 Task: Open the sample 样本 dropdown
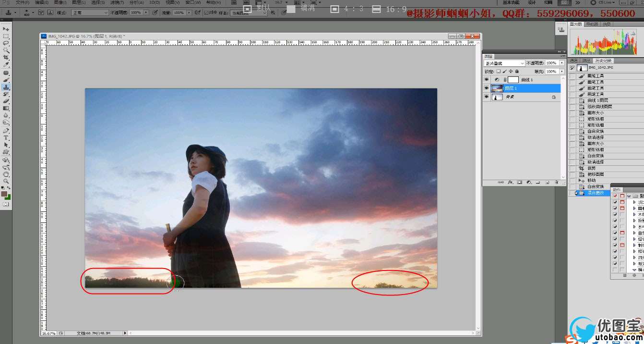pyautogui.click(x=248, y=12)
